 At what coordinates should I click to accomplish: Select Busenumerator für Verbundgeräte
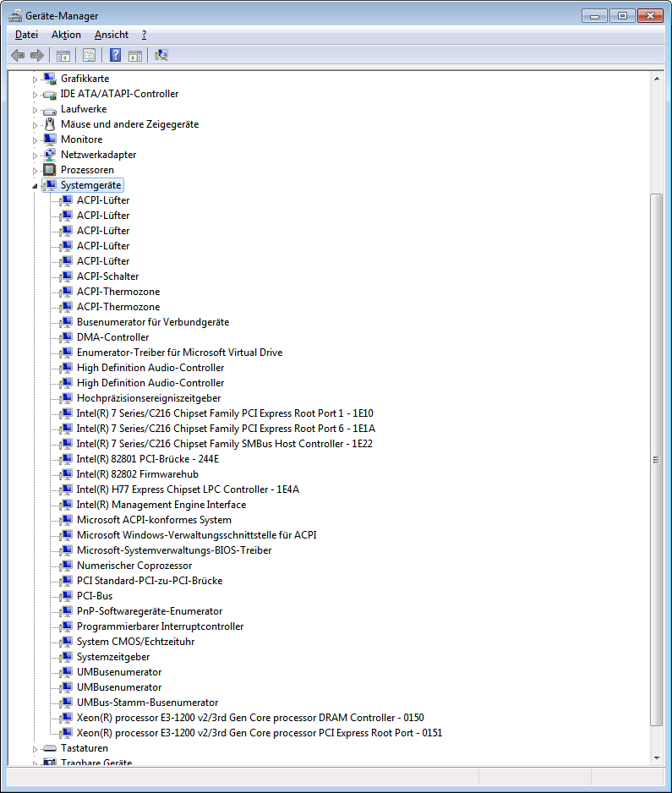coord(153,322)
